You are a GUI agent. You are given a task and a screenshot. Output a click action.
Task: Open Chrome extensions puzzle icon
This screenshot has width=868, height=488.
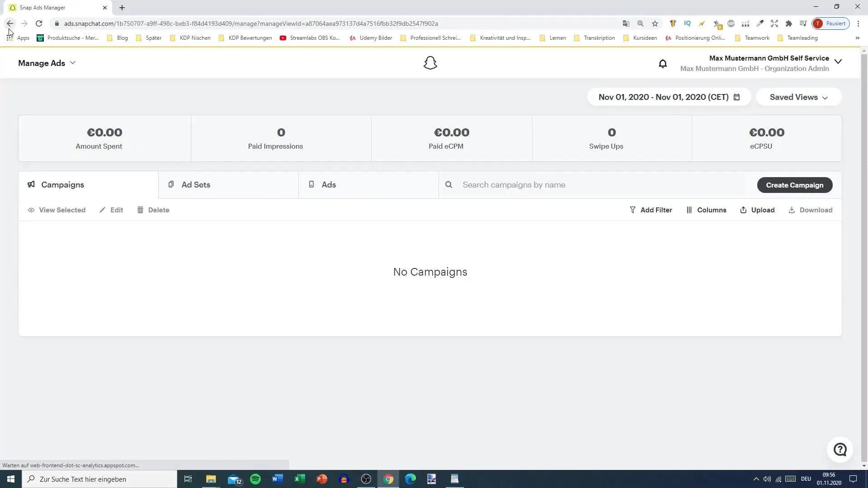789,23
